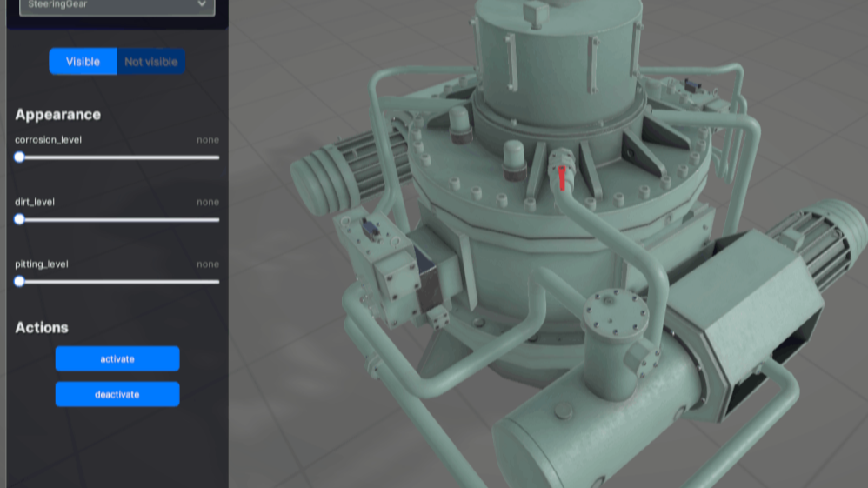This screenshot has height=488, width=868.
Task: Select the red highlighted valve on the model
Action: [x=562, y=177]
